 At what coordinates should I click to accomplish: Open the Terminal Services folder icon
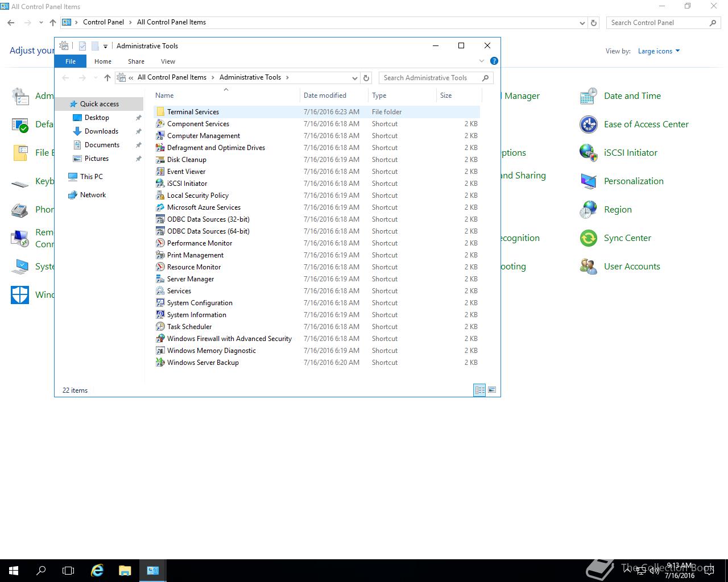coord(160,112)
